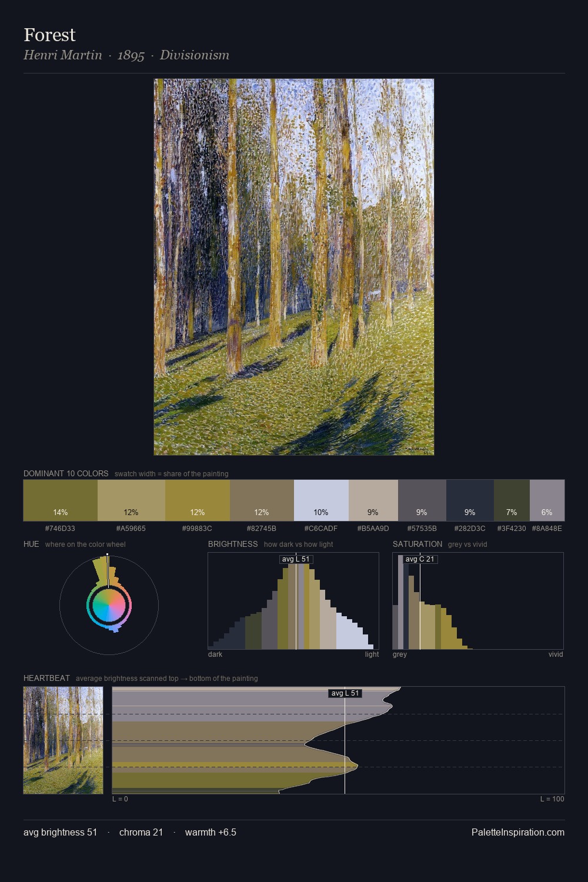The height and width of the screenshot is (882, 588).
Task: Click the DOMINANT 10 COLORS heading
Action: [x=66, y=473]
